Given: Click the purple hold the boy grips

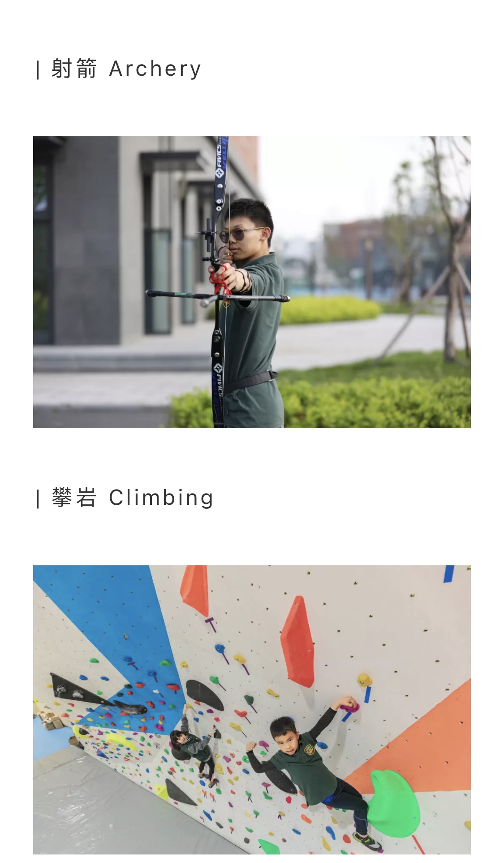Looking at the screenshot, I should click(x=350, y=707).
